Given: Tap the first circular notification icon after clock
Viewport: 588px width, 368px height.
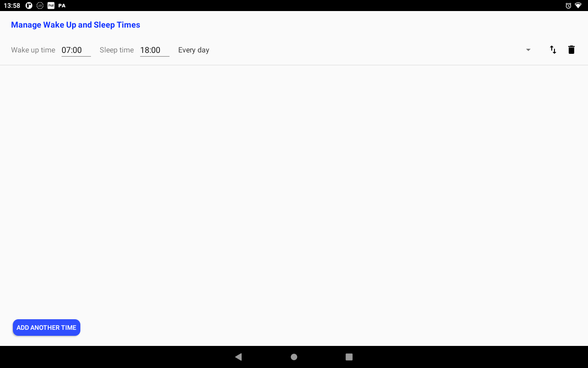Looking at the screenshot, I should [29, 6].
